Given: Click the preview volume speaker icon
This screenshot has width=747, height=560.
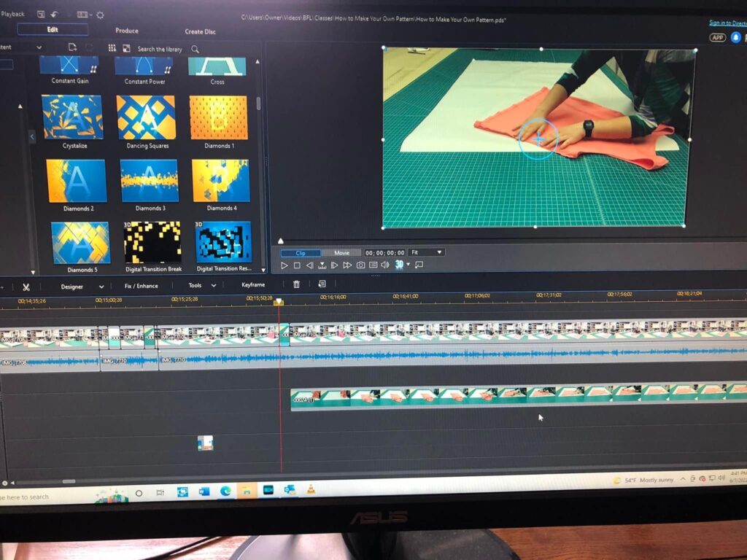Looking at the screenshot, I should [x=385, y=265].
